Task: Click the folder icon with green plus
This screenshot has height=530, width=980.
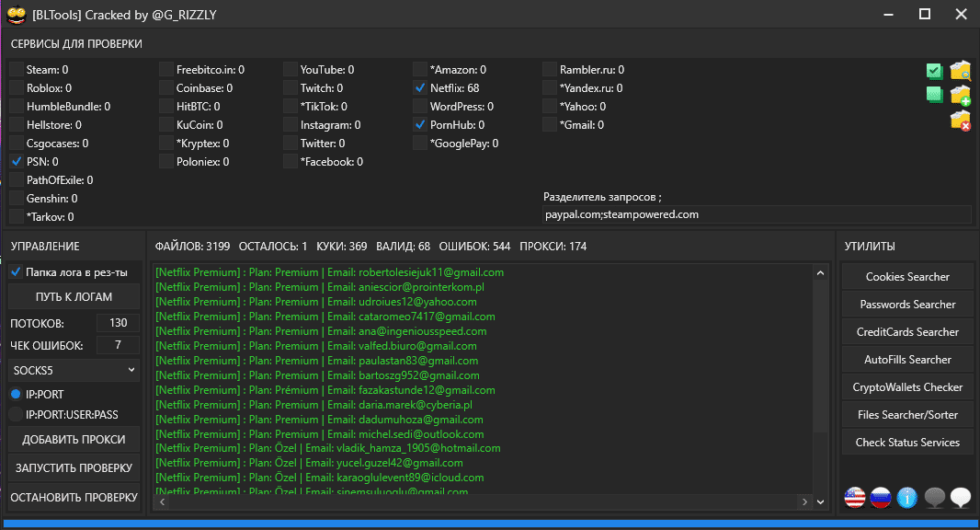Action: [960, 95]
